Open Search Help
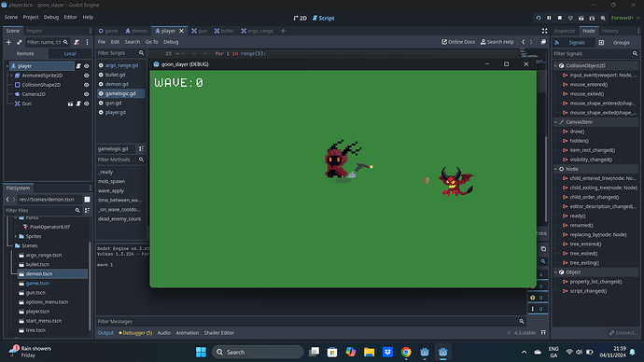 pos(497,42)
